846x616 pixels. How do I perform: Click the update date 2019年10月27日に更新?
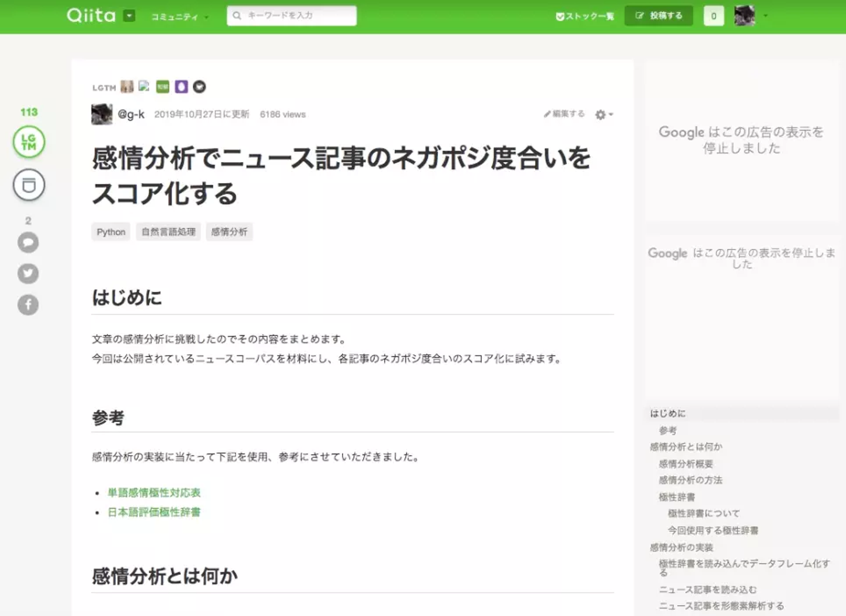click(202, 115)
